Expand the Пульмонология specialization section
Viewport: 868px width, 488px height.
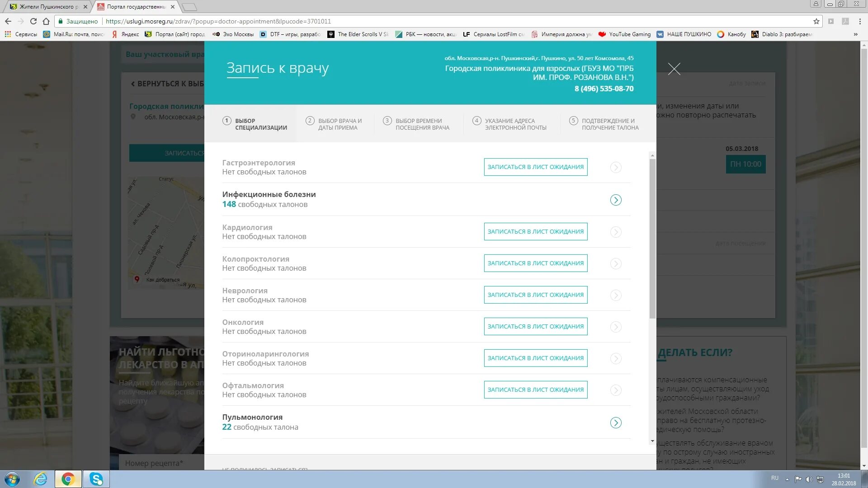click(x=615, y=422)
